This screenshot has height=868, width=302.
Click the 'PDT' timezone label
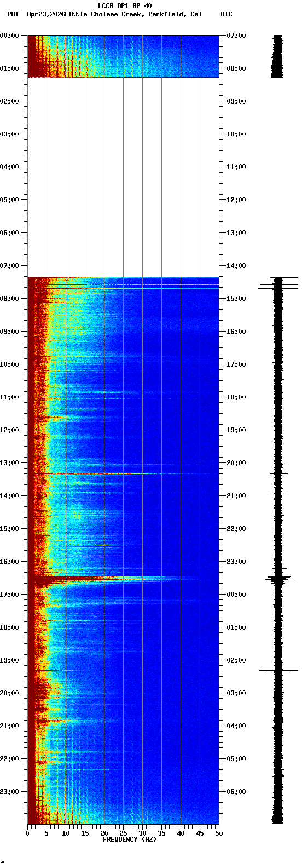[13, 14]
